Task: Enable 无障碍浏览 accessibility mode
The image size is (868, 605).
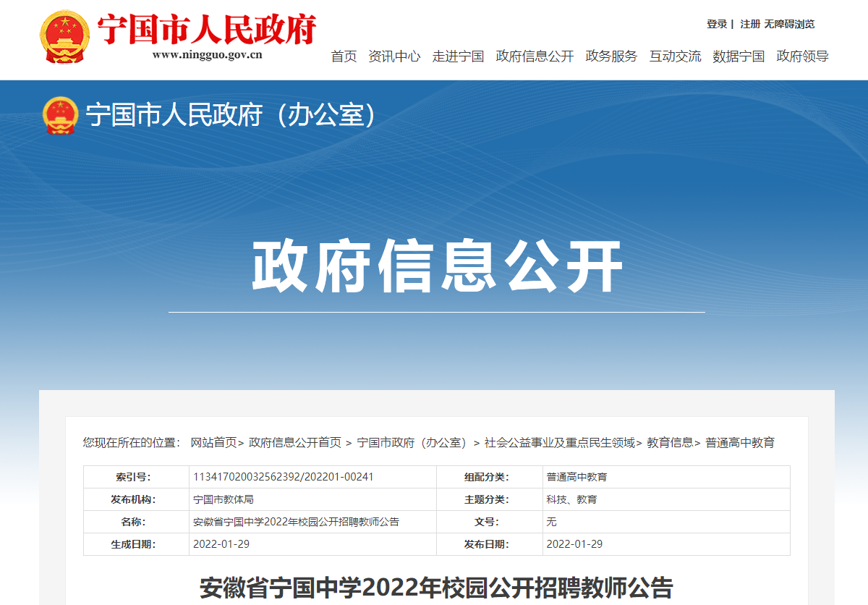Action: coord(789,24)
